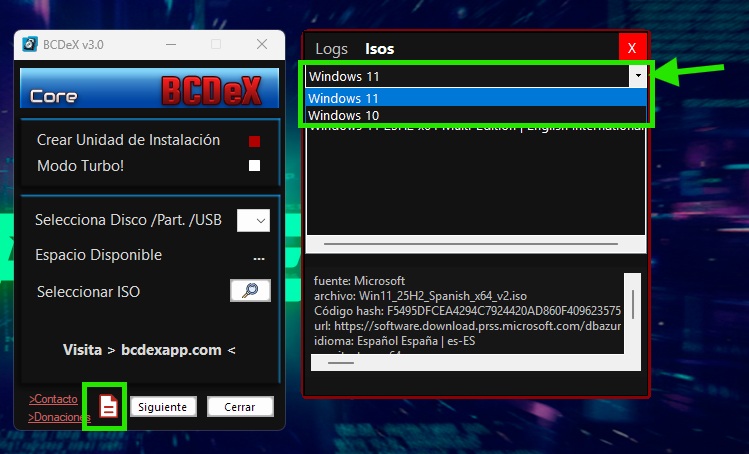
Task: Click the 'archivo: Win11_25H2_Spanish_x64_v2.iso' line
Action: (x=420, y=296)
